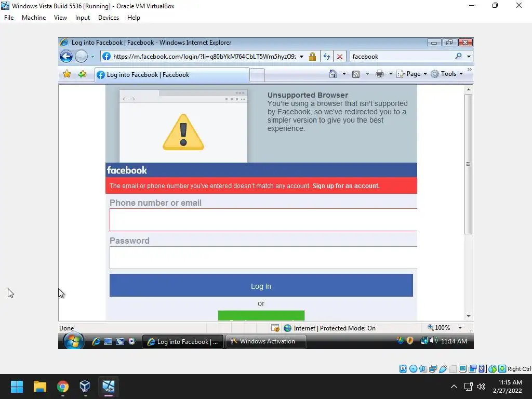The width and height of the screenshot is (532, 399).
Task: Open search provider options dropdown
Action: tap(469, 57)
